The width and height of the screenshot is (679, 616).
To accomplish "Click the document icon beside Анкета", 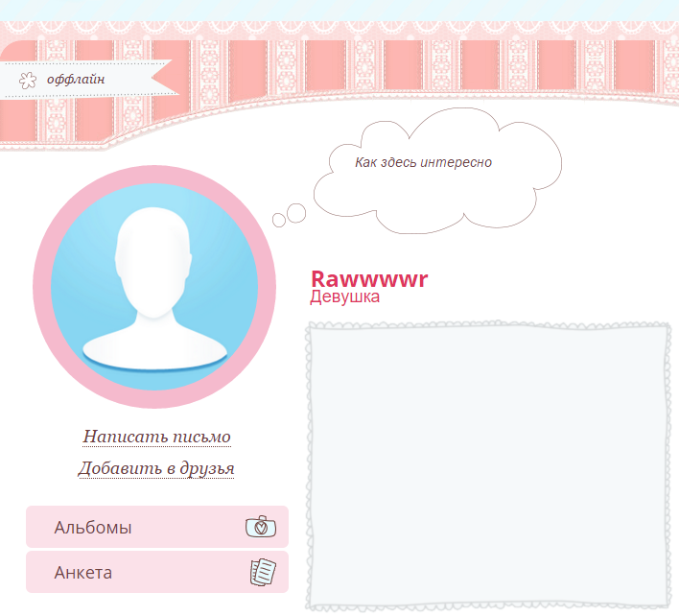I will tap(263, 572).
